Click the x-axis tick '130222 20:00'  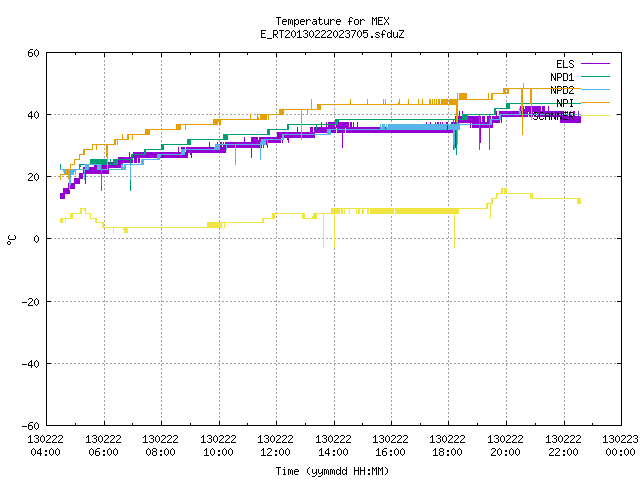click(506, 446)
